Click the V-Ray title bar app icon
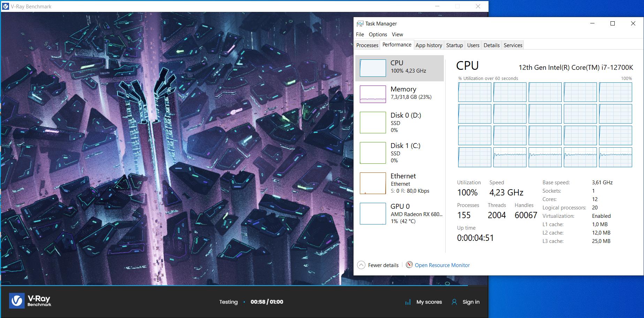This screenshot has height=318, width=644. [x=6, y=6]
